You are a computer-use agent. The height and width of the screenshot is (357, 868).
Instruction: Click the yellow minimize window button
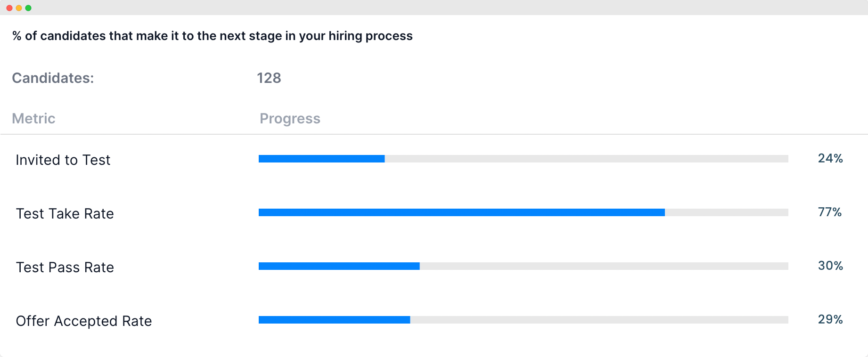tap(19, 8)
